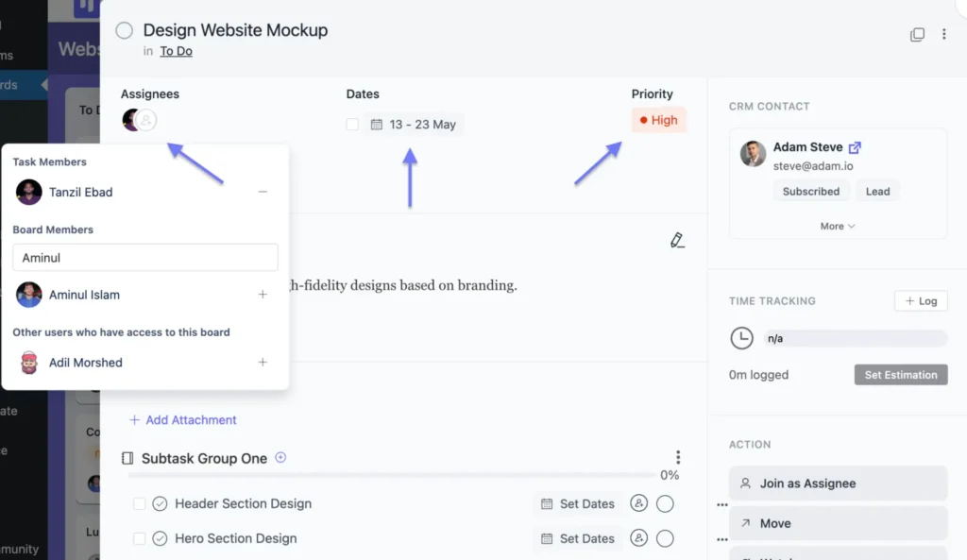
Task: Click the board members search field
Action: (x=144, y=257)
